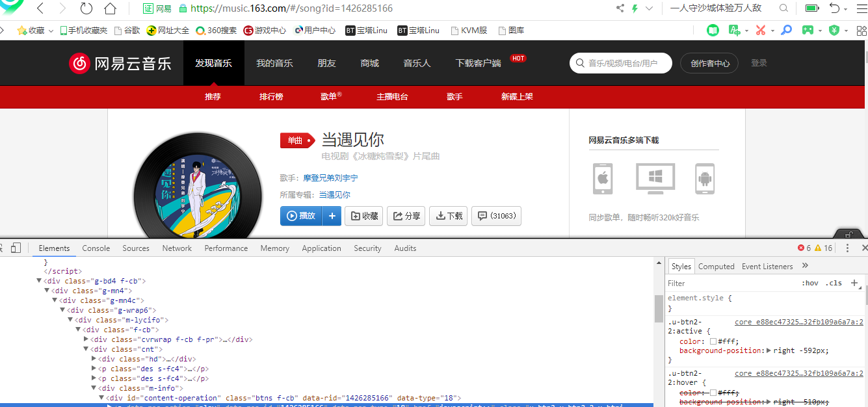Open artist link 摩登兄弟刘宇宁
The width and height of the screenshot is (868, 407).
330,177
